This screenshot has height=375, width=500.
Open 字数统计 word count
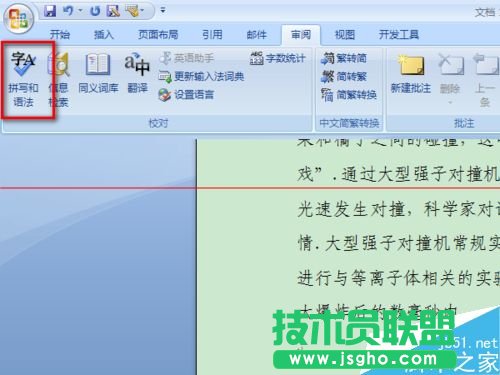coord(277,58)
